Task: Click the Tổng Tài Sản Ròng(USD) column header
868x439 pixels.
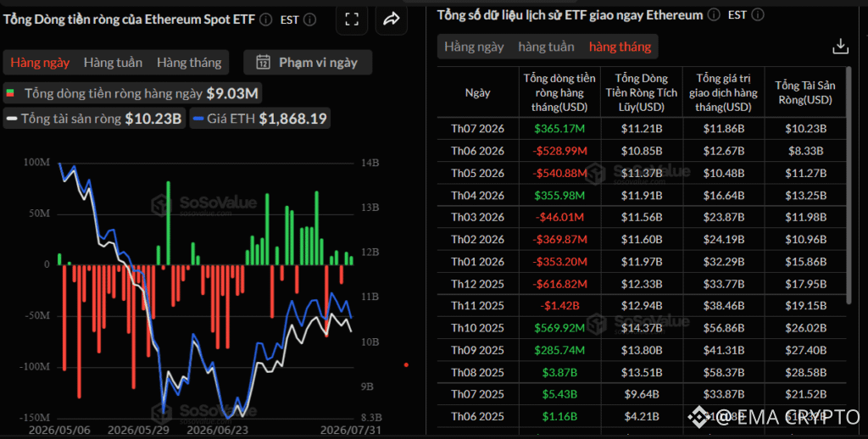Action: click(x=805, y=92)
